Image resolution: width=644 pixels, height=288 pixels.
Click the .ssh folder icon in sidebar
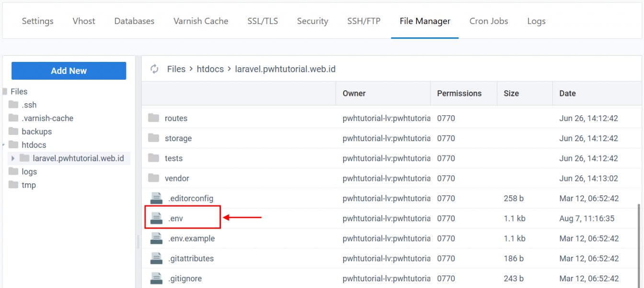point(13,105)
